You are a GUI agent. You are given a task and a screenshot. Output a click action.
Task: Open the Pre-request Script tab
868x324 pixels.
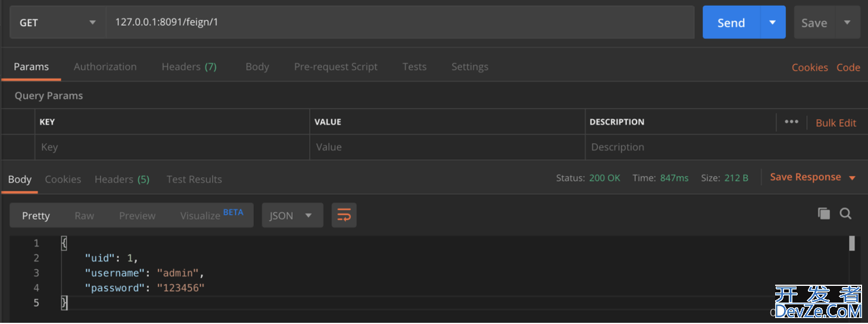click(336, 67)
